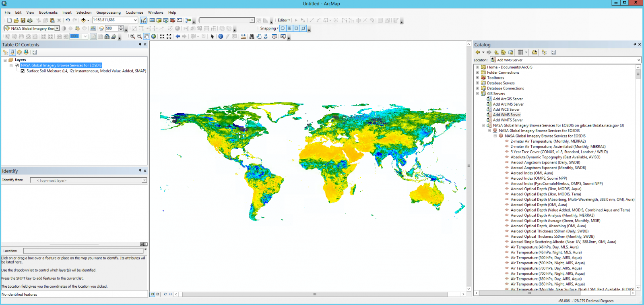Open the Identify from dropdown

click(144, 181)
